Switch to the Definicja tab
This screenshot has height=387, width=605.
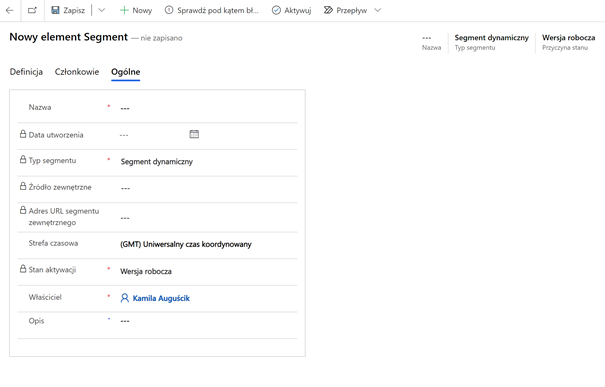(26, 72)
